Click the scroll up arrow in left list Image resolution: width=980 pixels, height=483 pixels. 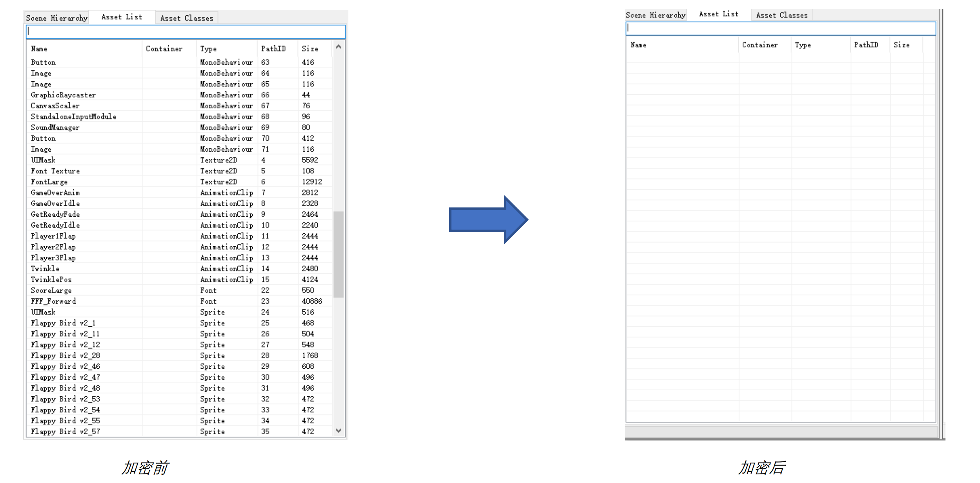coord(339,47)
